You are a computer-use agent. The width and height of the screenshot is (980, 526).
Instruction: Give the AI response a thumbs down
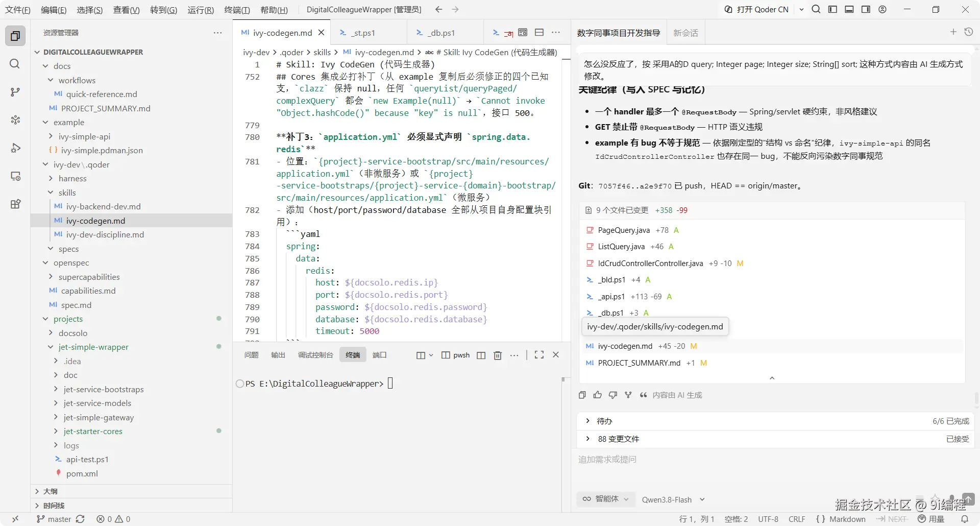(613, 395)
